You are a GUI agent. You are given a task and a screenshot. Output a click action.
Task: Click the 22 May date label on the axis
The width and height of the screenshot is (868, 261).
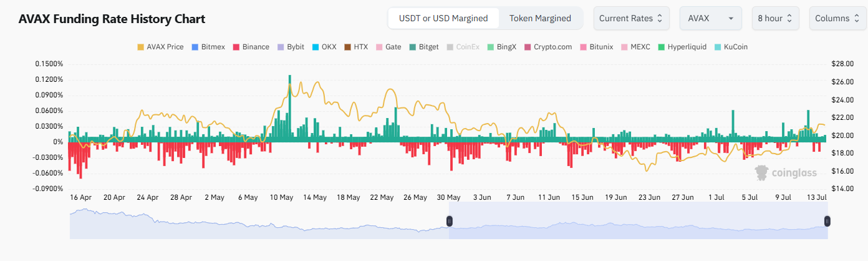[x=382, y=197]
